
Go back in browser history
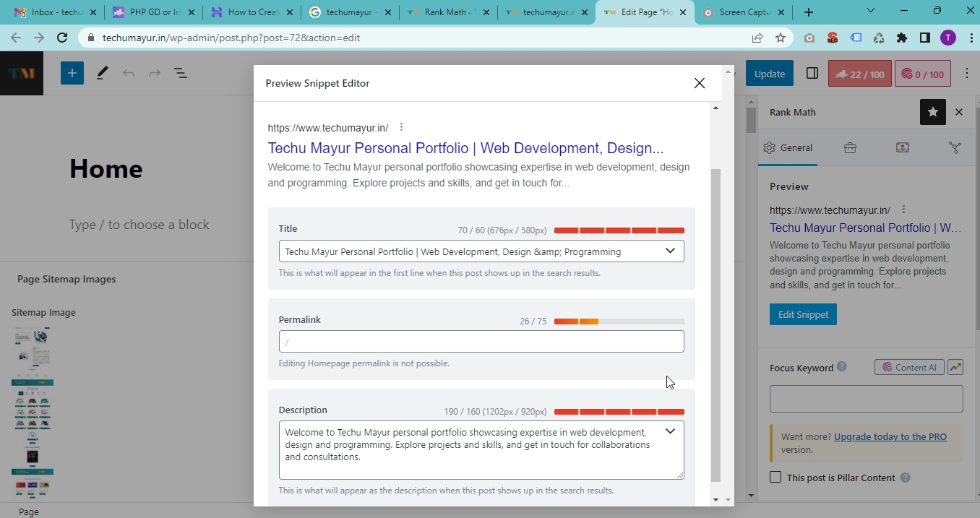click(16, 38)
